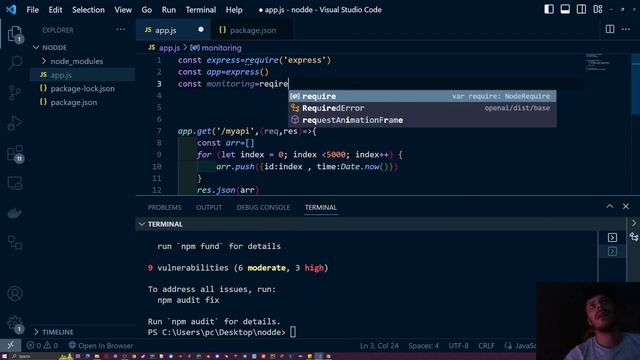Open editor More Actions ellipsis
640x360 pixels.
tap(626, 29)
